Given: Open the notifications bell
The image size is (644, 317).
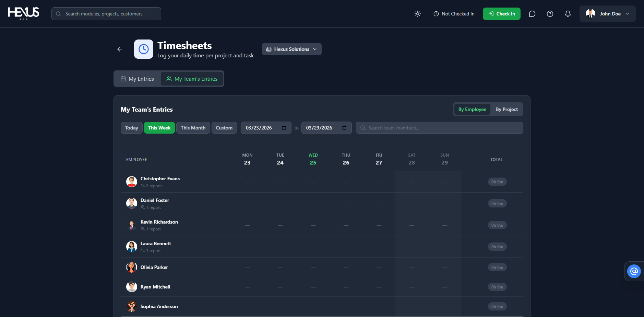Looking at the screenshot, I should 568,14.
